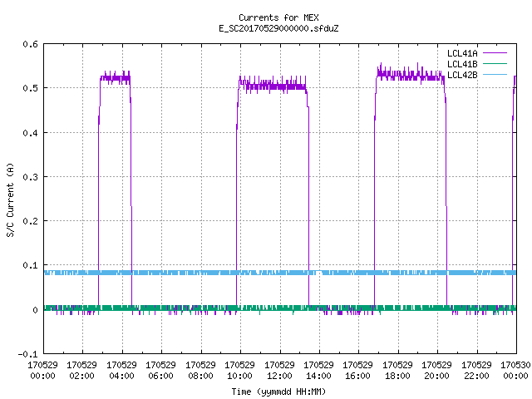Screen dimensions: 532x399
Task: Click the 0.1 y-axis tick value
Action: tap(30, 265)
